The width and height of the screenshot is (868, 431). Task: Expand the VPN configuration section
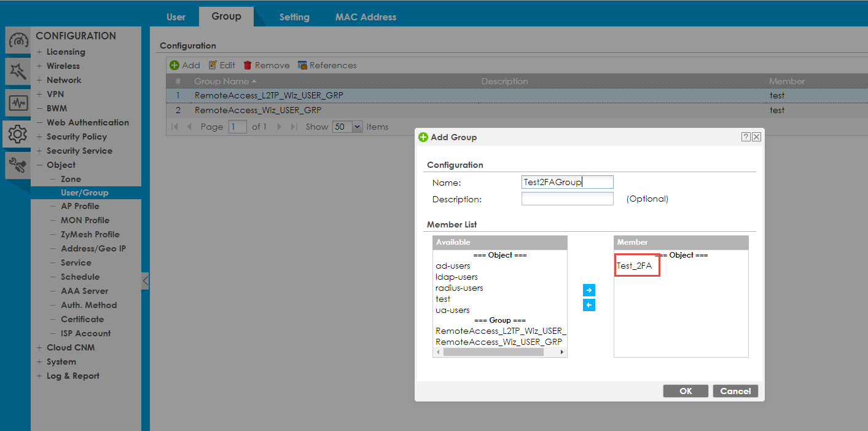click(x=55, y=94)
